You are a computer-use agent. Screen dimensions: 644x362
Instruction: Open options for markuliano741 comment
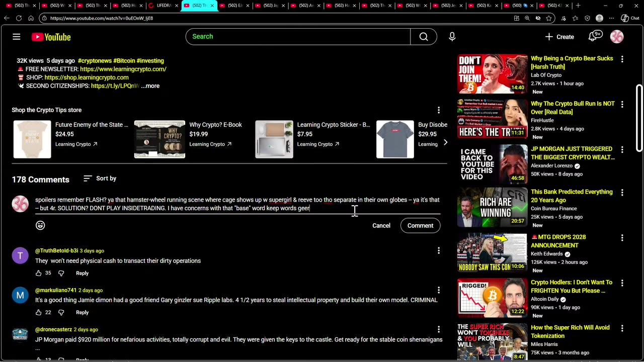pos(439,290)
